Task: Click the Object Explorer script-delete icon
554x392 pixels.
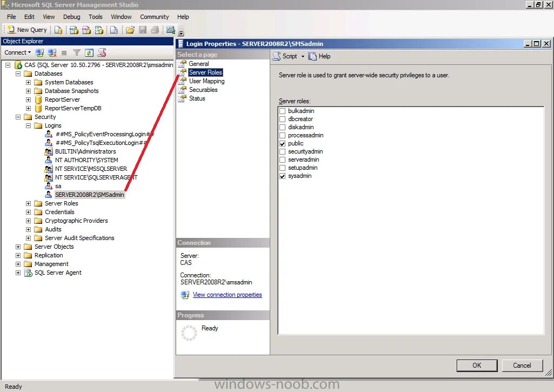Action: point(102,52)
